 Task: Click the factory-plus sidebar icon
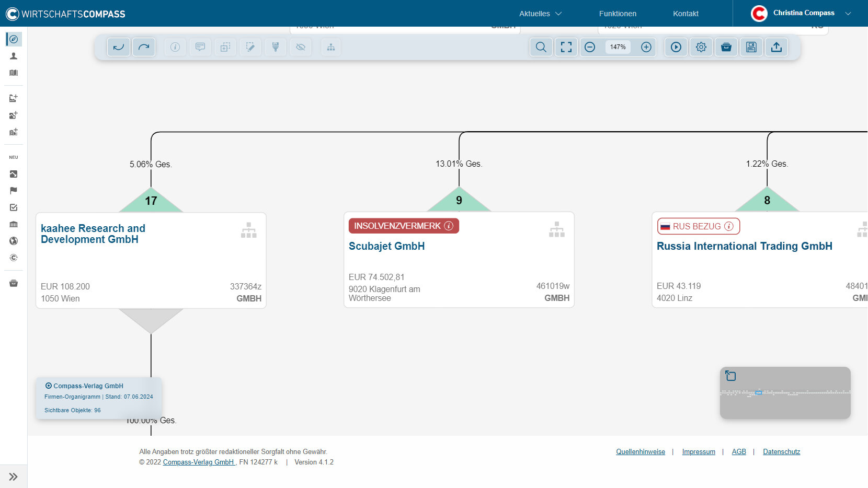(x=14, y=98)
